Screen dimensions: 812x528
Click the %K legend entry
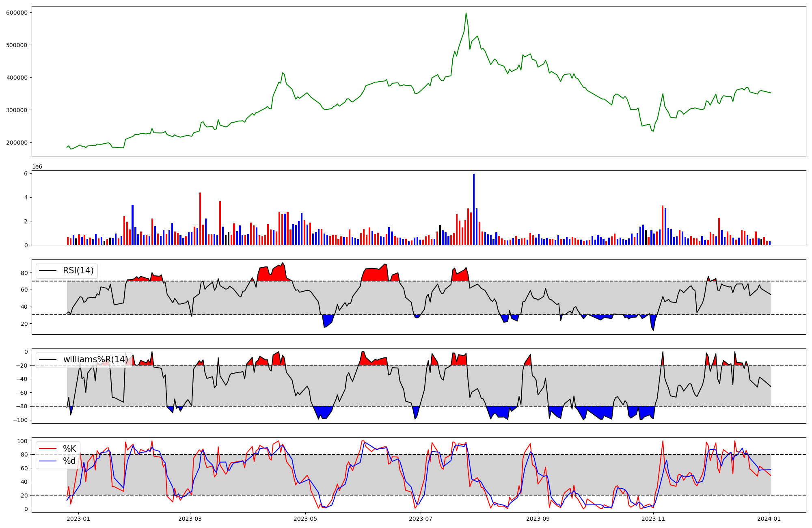coord(69,449)
